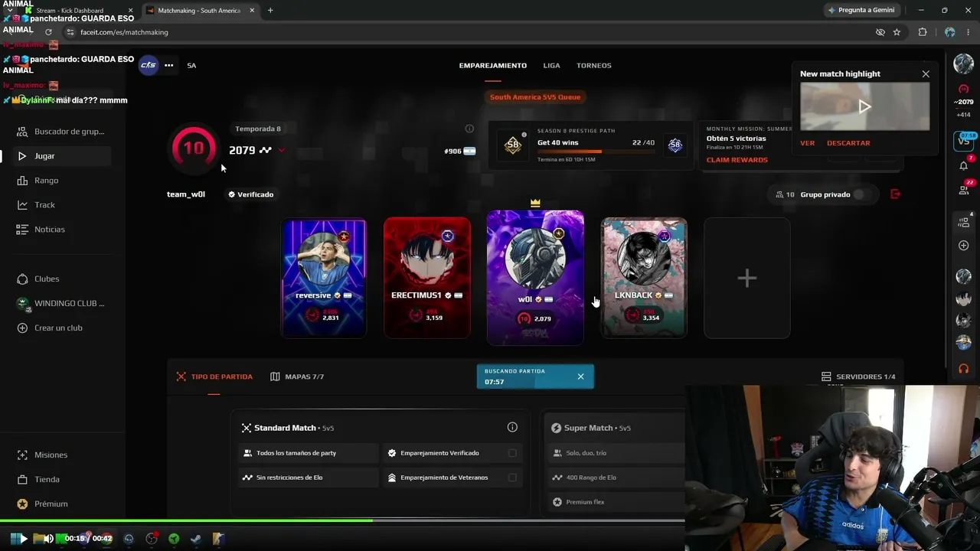
Task: Open the three-dots menu beside the CS logo
Action: (x=168, y=65)
